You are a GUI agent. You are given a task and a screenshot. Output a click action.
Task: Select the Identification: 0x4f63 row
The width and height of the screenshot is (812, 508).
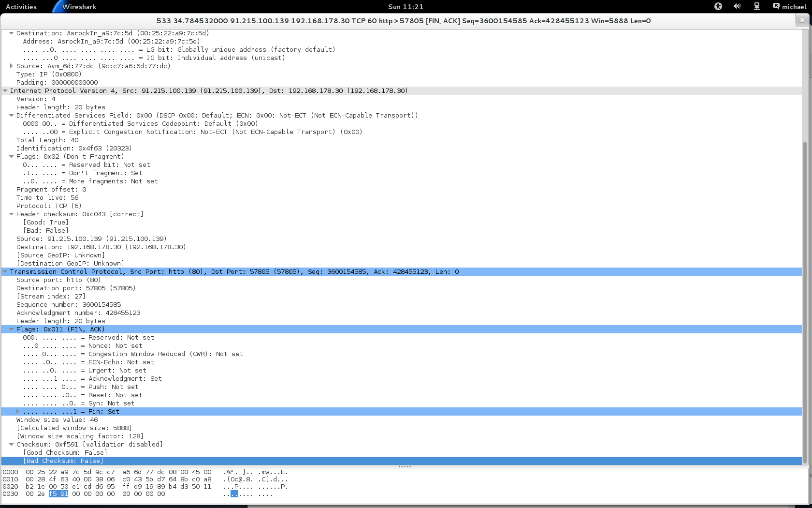tap(402, 149)
